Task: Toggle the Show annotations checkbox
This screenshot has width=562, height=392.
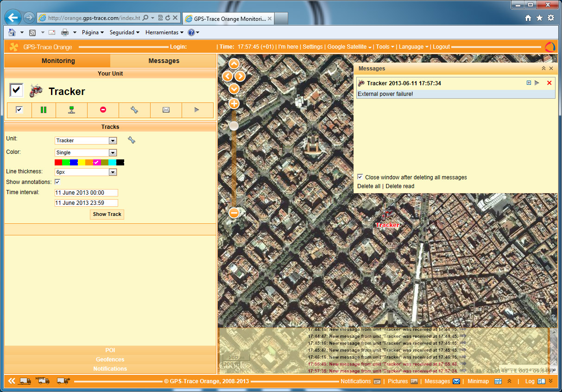Action: 57,182
